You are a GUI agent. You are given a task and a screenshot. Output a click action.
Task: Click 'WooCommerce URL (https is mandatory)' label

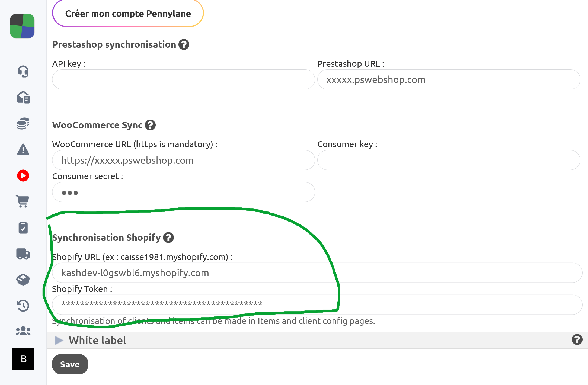(135, 144)
